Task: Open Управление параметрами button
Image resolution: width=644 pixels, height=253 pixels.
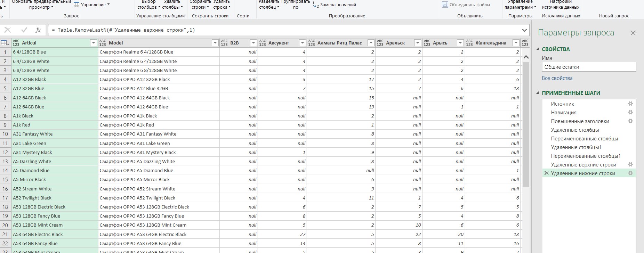Action: 520,4
